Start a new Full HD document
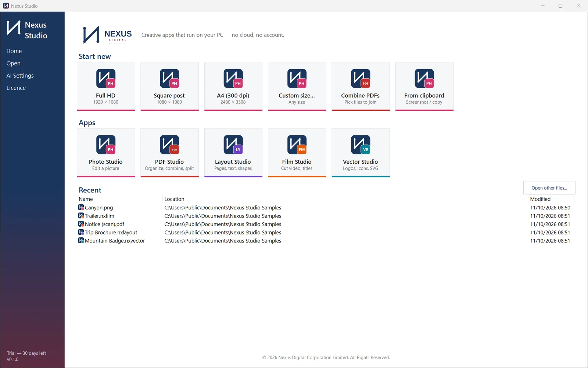 coord(106,86)
